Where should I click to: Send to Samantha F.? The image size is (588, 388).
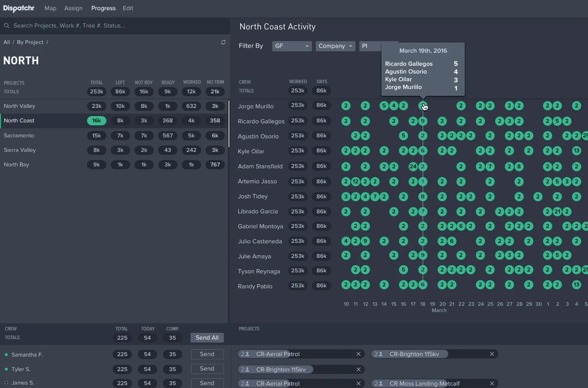point(207,354)
